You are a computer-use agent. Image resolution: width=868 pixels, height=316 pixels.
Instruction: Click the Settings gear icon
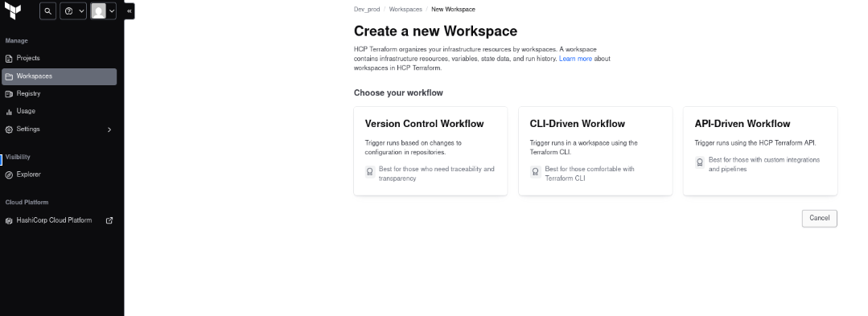[x=9, y=129]
